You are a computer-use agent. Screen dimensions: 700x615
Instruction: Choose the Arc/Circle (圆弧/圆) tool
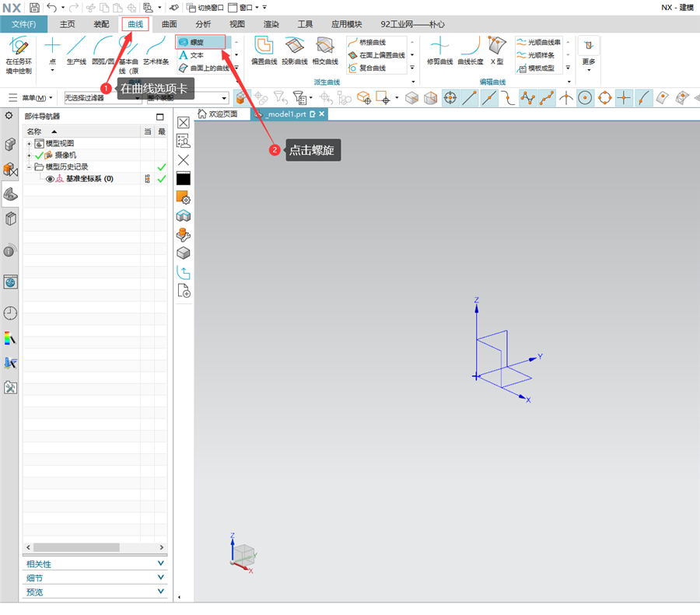[x=103, y=51]
